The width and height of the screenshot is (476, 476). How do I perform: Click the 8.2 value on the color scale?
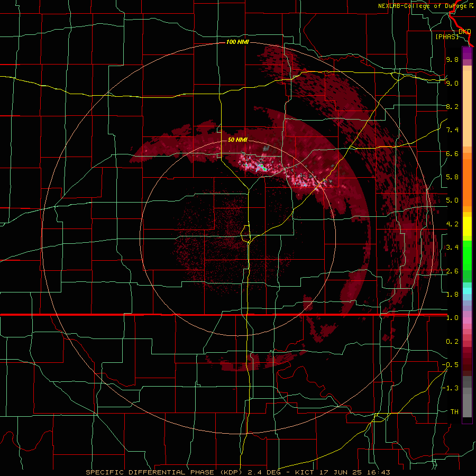coord(452,106)
